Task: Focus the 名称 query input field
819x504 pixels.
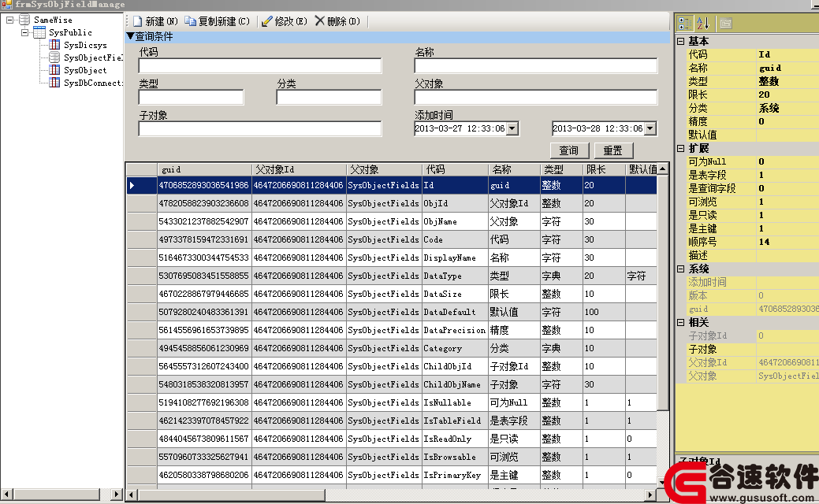Action: pos(535,65)
